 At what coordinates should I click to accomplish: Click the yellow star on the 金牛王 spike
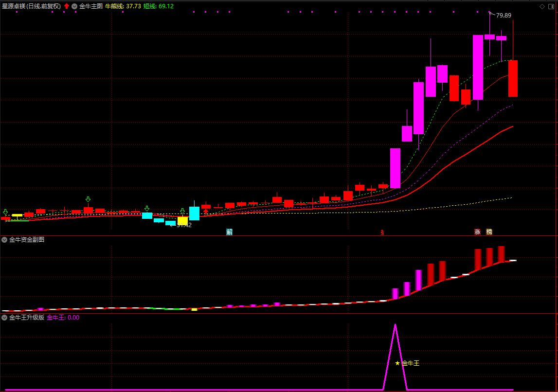(x=397, y=363)
